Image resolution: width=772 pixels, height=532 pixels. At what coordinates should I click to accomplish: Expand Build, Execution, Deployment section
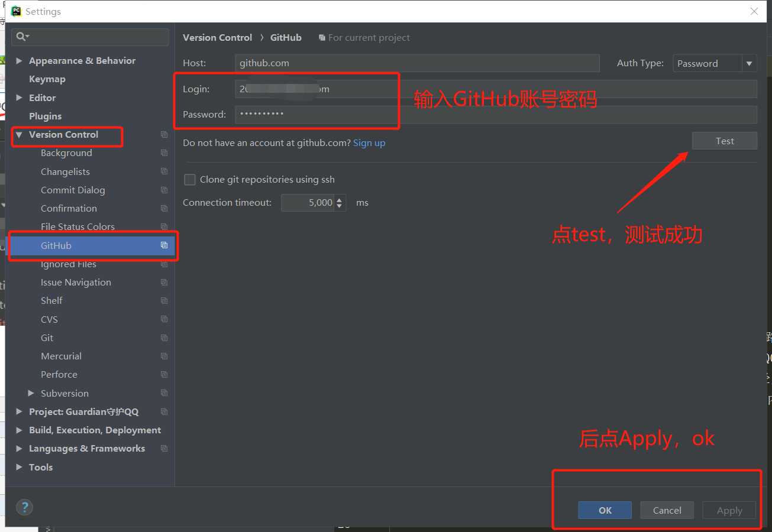tap(19, 430)
